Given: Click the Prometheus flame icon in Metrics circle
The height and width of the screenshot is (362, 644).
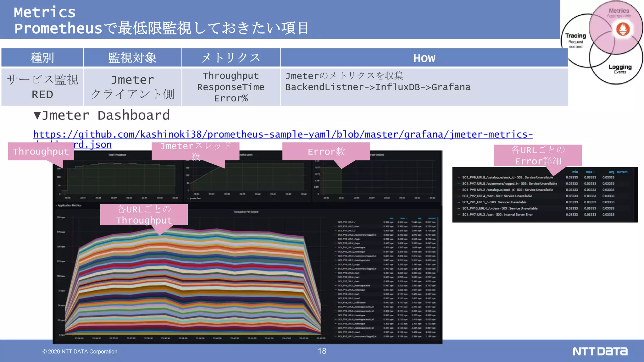Looking at the screenshot, I should click(623, 30).
